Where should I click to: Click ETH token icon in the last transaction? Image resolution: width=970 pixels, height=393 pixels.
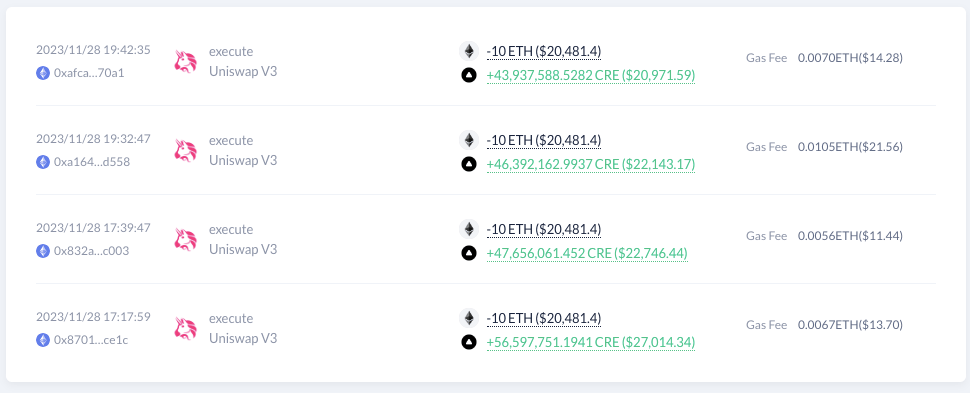point(469,318)
